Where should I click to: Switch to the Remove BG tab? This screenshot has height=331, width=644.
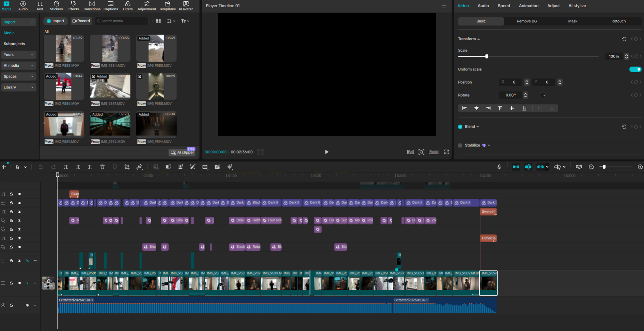526,21
